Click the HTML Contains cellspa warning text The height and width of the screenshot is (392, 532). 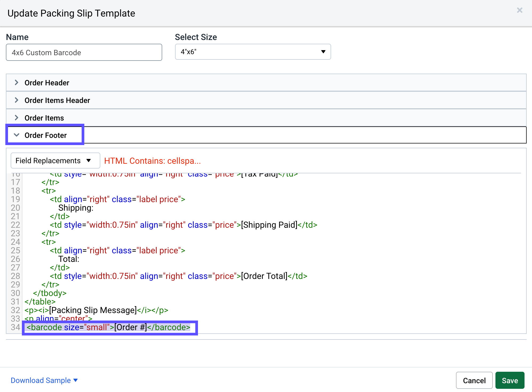(x=152, y=161)
